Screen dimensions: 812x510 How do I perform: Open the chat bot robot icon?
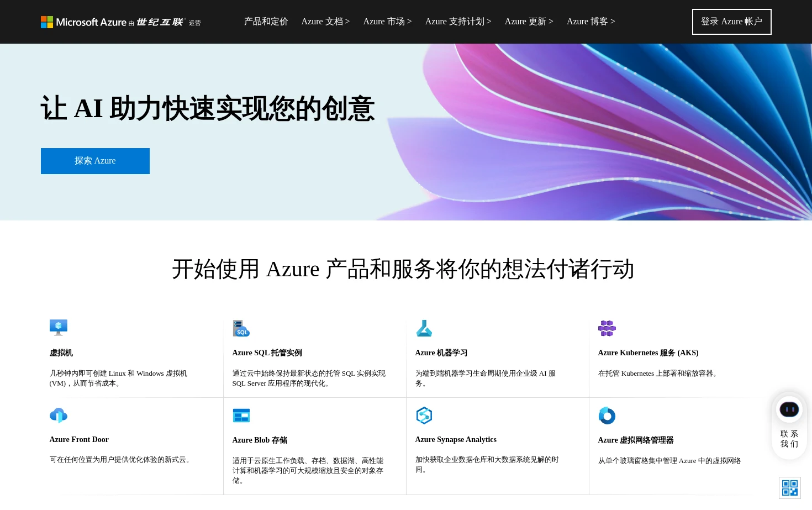(x=789, y=409)
